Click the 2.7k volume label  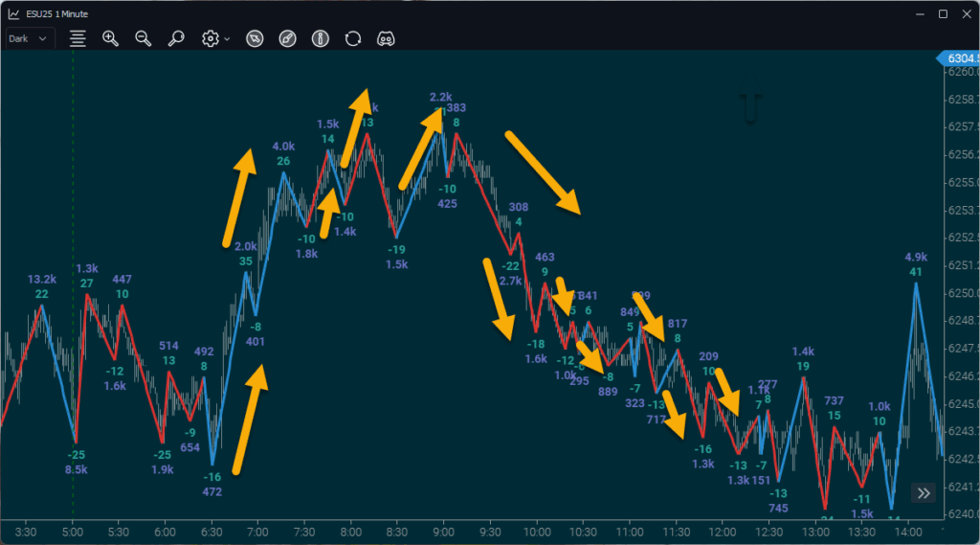tap(511, 281)
